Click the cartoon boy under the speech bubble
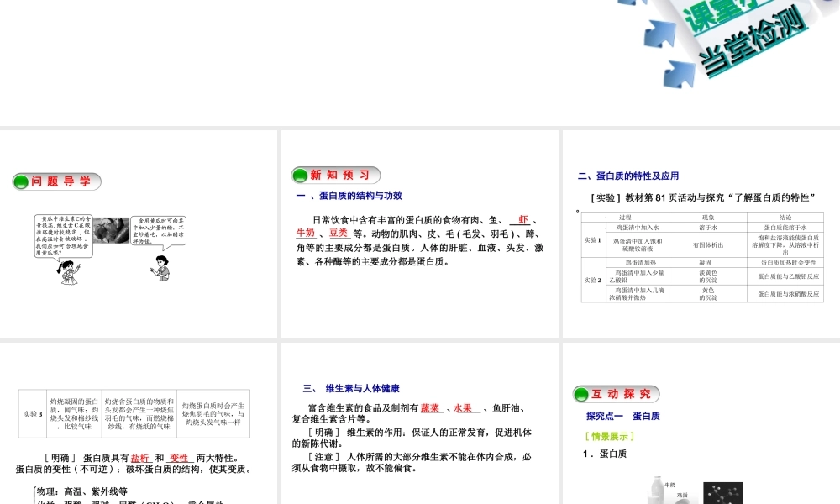Screen dimensions: 840x504 click(x=160, y=268)
